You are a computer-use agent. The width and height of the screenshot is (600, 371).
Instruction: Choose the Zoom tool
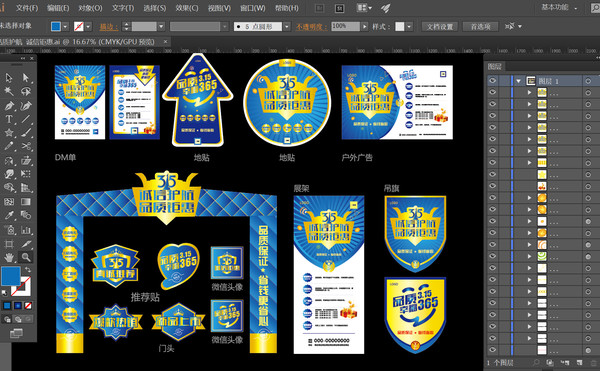[26, 257]
